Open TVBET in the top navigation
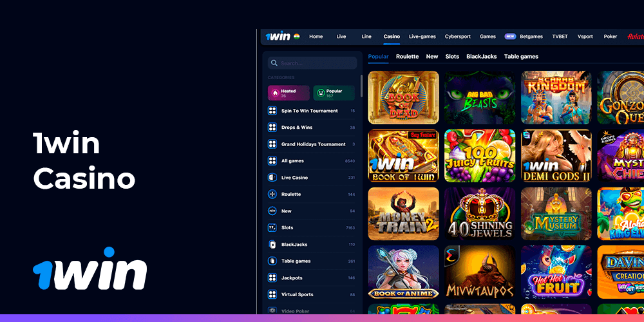Screen dimensions: 644x322 pyautogui.click(x=560, y=37)
